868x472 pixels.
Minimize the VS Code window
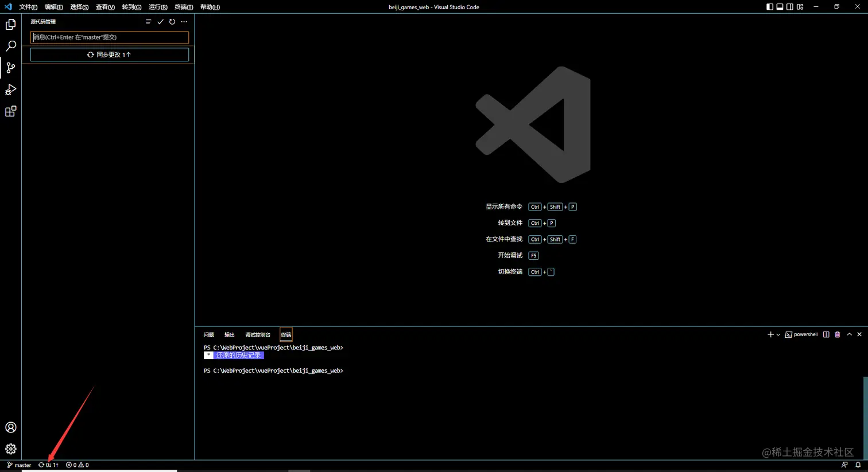[x=816, y=7]
